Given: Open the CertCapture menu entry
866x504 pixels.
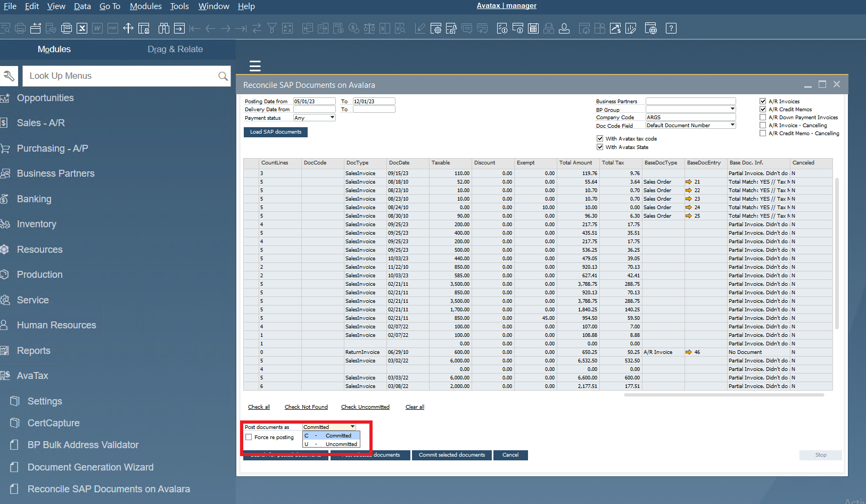Looking at the screenshot, I should (53, 423).
